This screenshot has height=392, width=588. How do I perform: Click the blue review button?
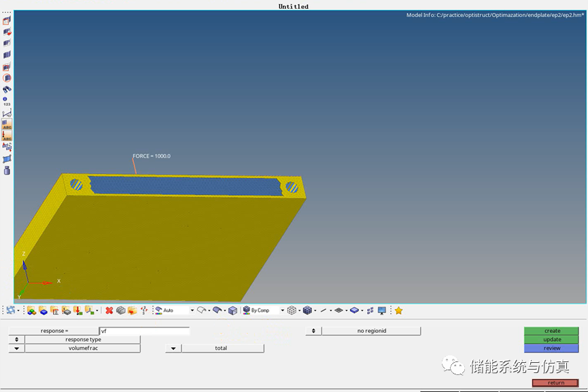[x=551, y=348]
